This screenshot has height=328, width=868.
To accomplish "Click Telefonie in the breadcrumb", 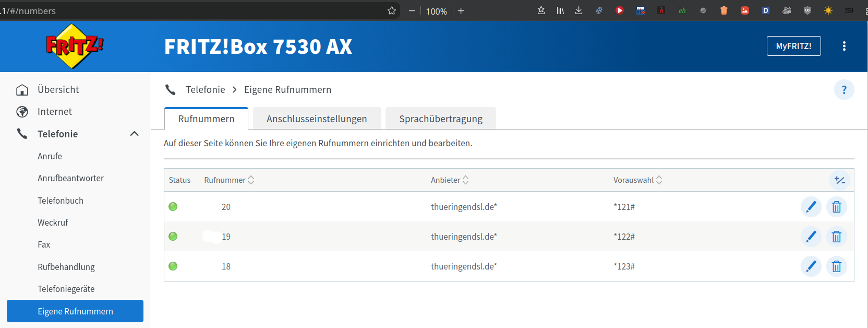I will 206,90.
